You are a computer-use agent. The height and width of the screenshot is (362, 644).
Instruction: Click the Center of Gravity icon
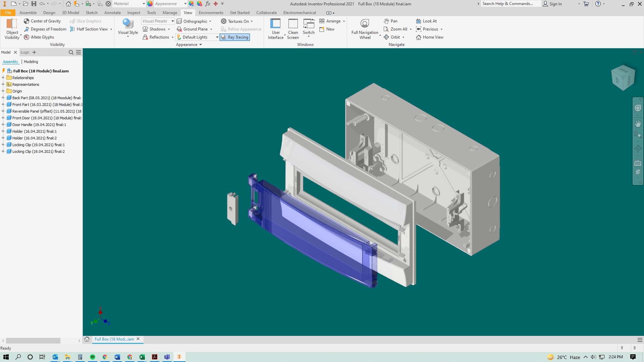coord(26,21)
